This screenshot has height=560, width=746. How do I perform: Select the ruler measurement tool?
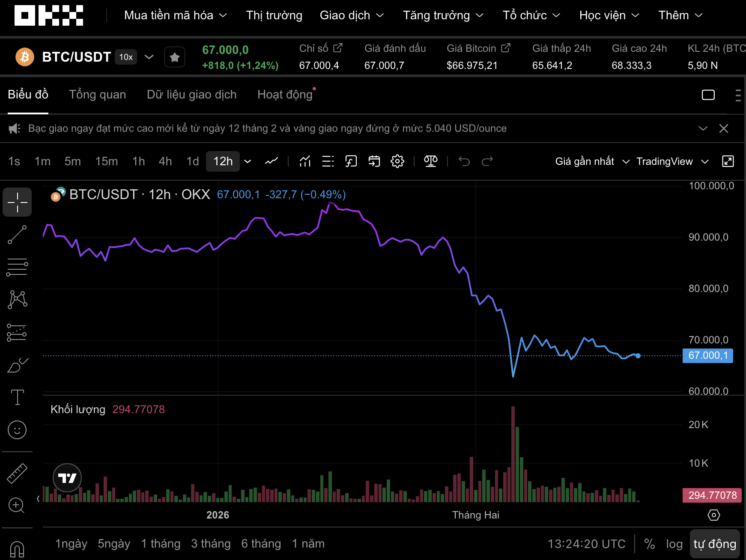[17, 474]
